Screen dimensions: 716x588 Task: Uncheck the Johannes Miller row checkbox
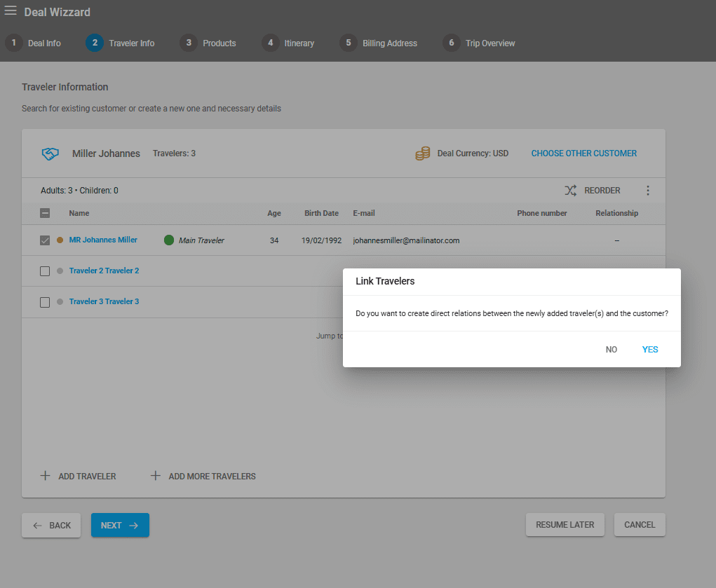pyautogui.click(x=45, y=240)
